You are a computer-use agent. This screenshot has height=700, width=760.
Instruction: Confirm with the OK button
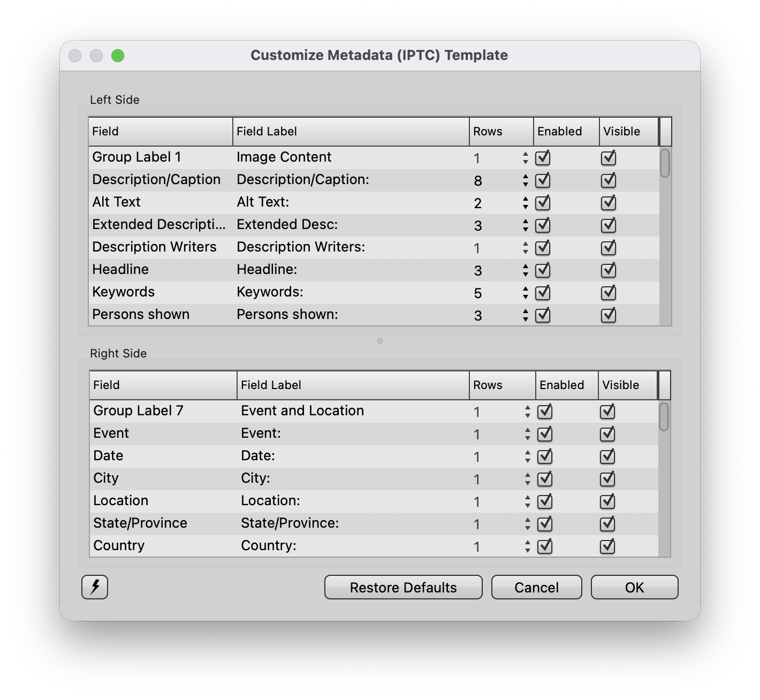(634, 587)
